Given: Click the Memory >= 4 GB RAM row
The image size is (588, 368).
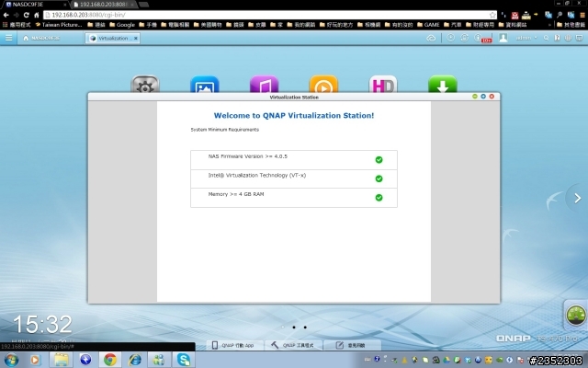Looking at the screenshot, I should 294,198.
